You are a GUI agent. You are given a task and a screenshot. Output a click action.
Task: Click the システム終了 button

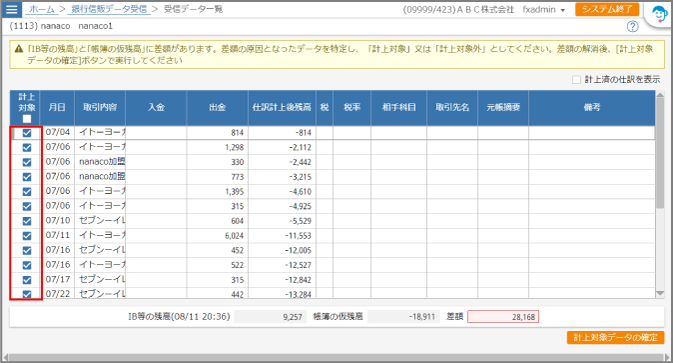point(607,9)
